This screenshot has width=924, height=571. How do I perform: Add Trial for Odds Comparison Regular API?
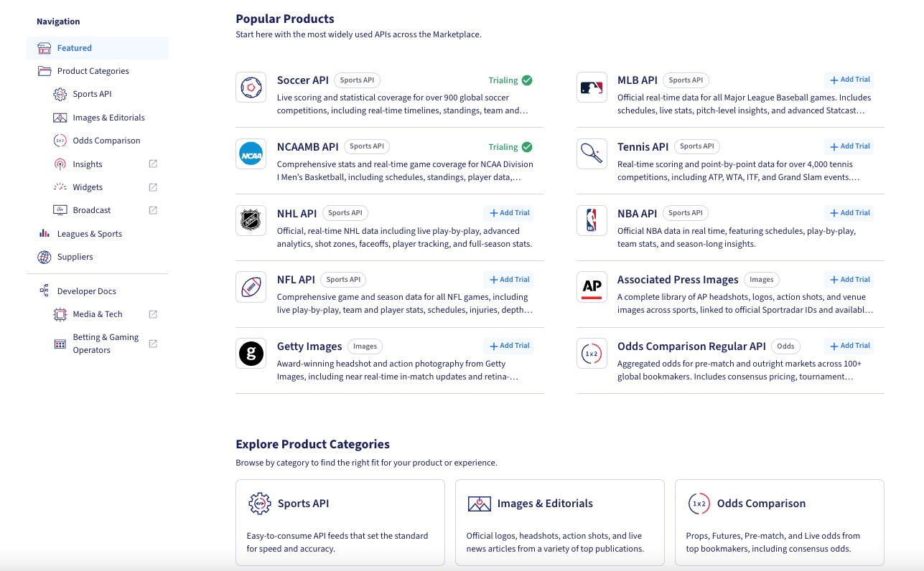[849, 346]
